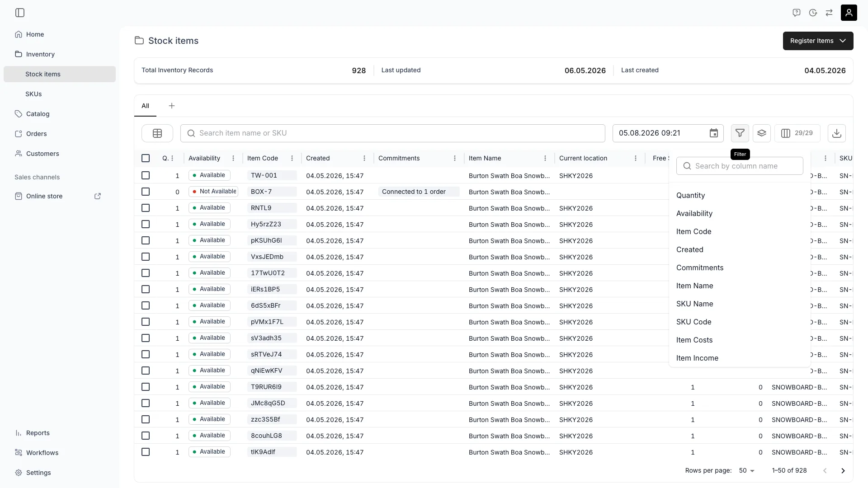Filter by Quantity column

click(740, 195)
